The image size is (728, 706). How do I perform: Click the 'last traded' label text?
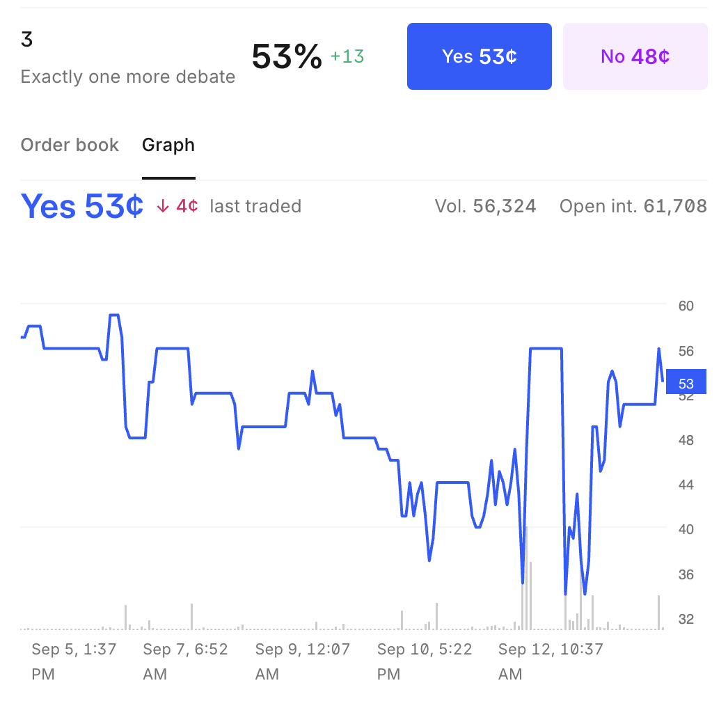(x=255, y=206)
